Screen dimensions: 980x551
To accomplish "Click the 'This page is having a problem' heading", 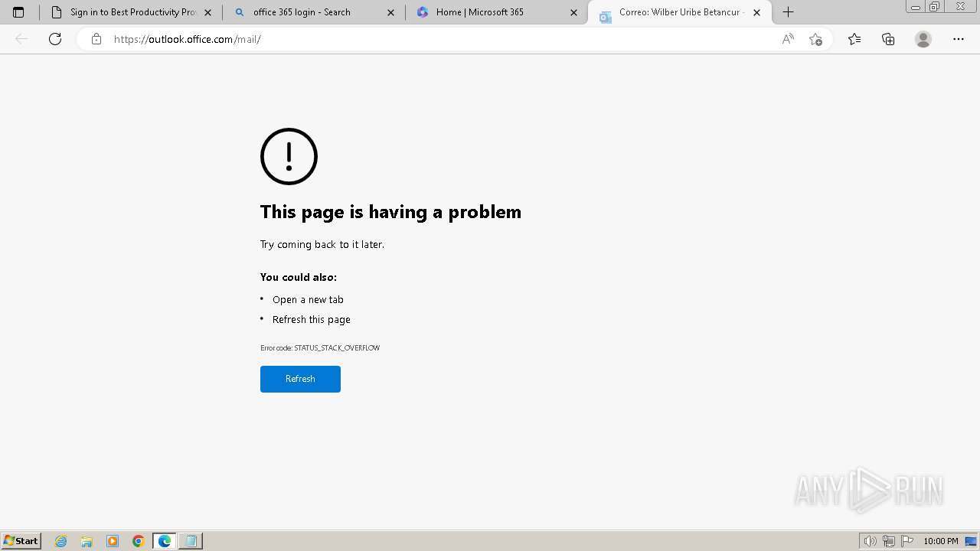I will (390, 212).
